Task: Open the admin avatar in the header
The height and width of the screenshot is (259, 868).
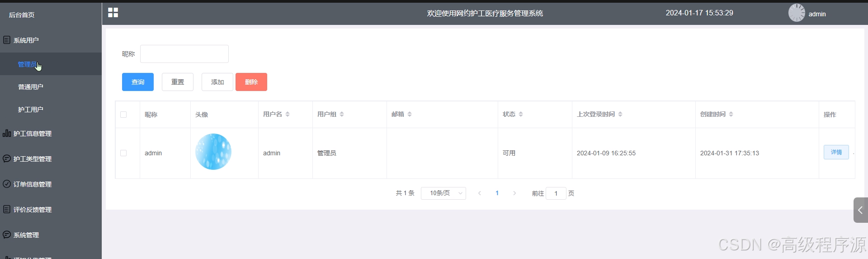Action: tap(797, 13)
